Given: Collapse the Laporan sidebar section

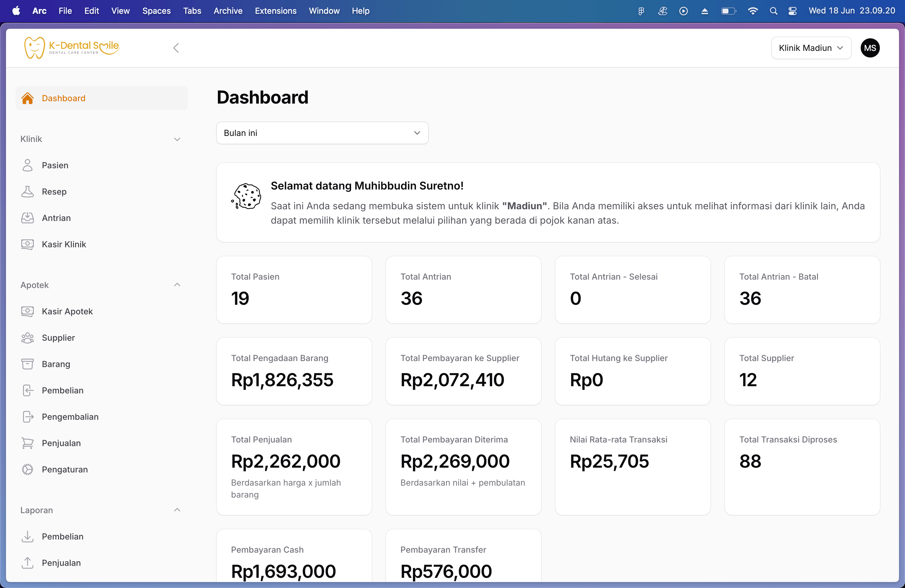Looking at the screenshot, I should coord(177,510).
